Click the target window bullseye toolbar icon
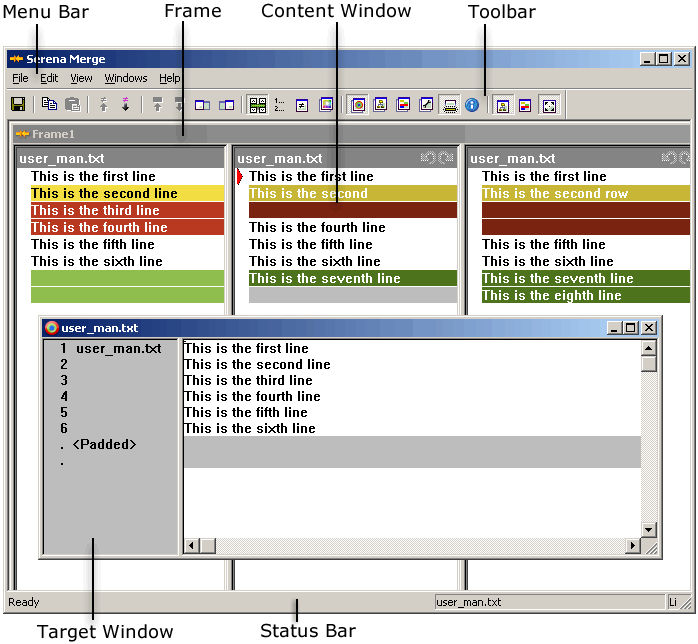 [x=358, y=105]
